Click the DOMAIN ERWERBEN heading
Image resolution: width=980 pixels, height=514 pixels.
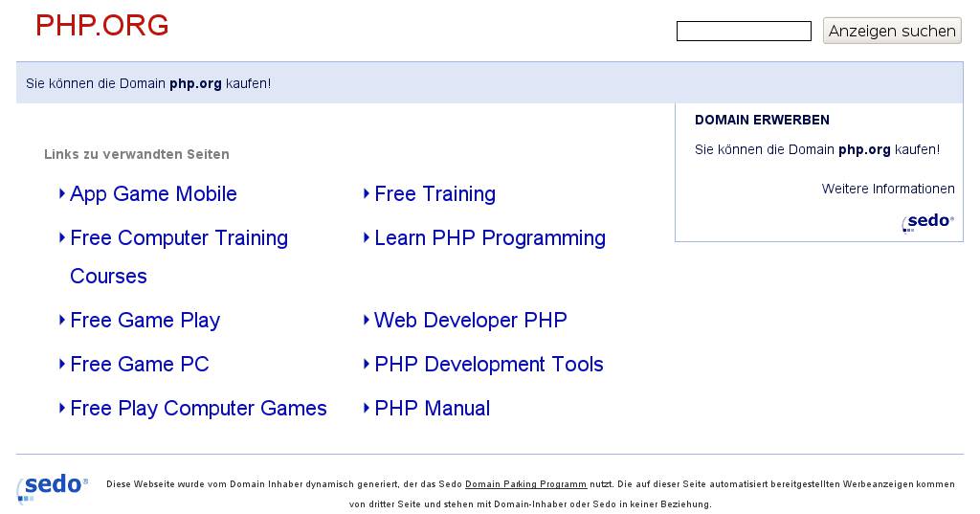click(x=762, y=121)
